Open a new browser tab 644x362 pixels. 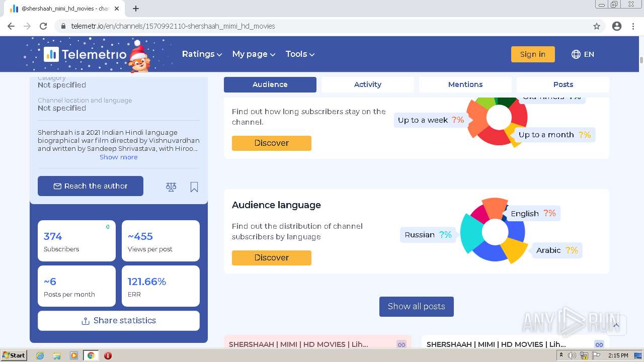pyautogui.click(x=136, y=9)
